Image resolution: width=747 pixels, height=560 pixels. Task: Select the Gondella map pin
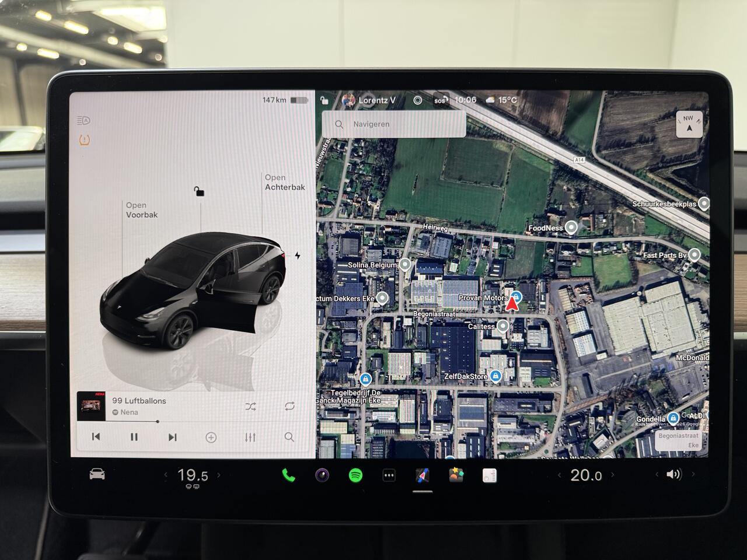tap(673, 418)
